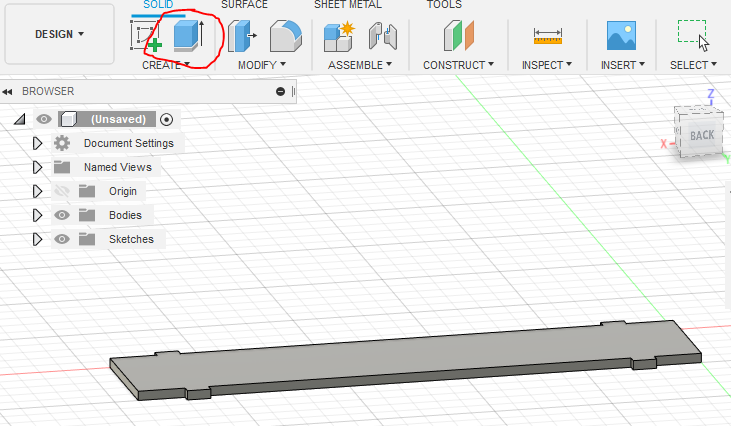This screenshot has height=426, width=731.
Task: Open the MODIFY dropdown menu
Action: click(262, 65)
